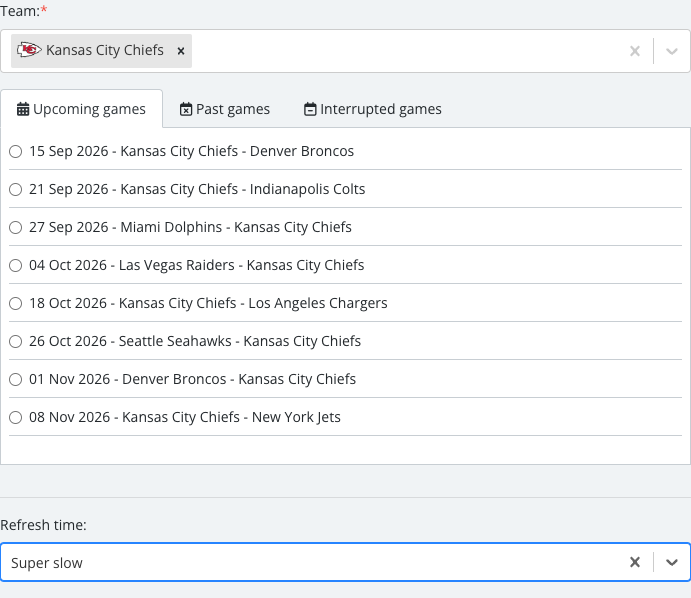The height and width of the screenshot is (598, 691).
Task: Click the Super slow refresh time field
Action: [x=345, y=562]
